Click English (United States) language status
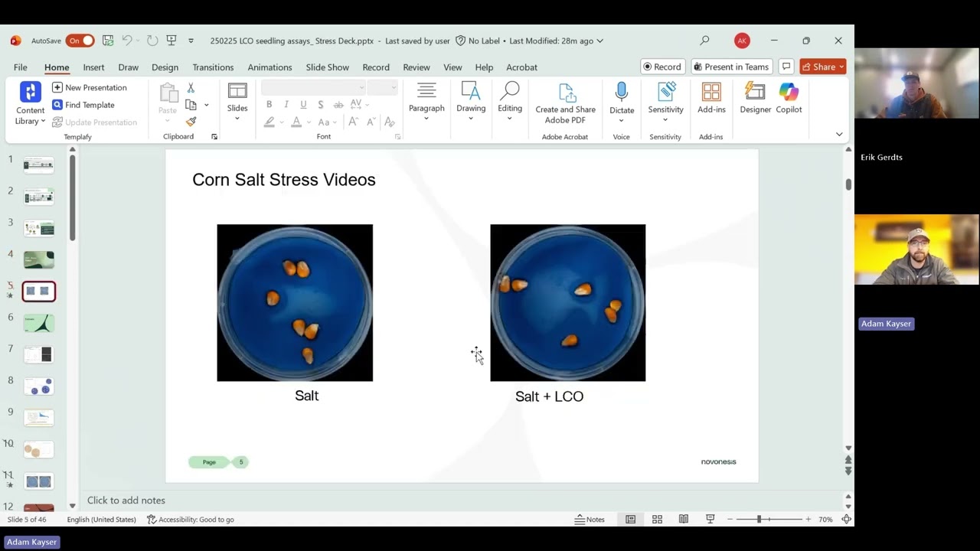This screenshot has height=551, width=980. 101,519
